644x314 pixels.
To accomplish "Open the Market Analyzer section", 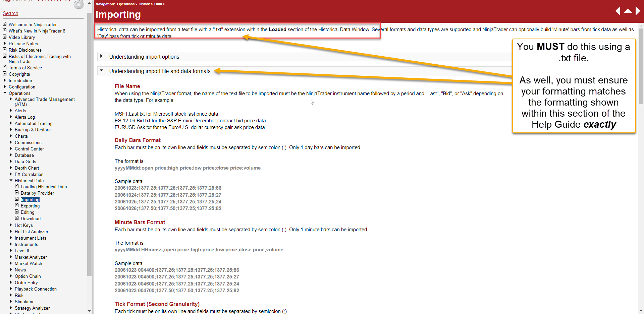I will pos(31,257).
